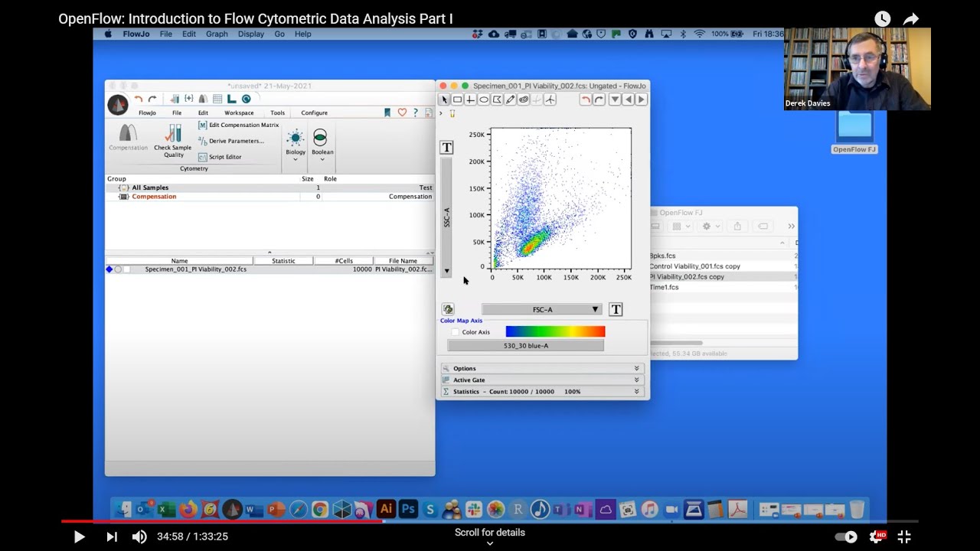The width and height of the screenshot is (980, 551).
Task: Open the Biology dropdown
Action: (296, 144)
